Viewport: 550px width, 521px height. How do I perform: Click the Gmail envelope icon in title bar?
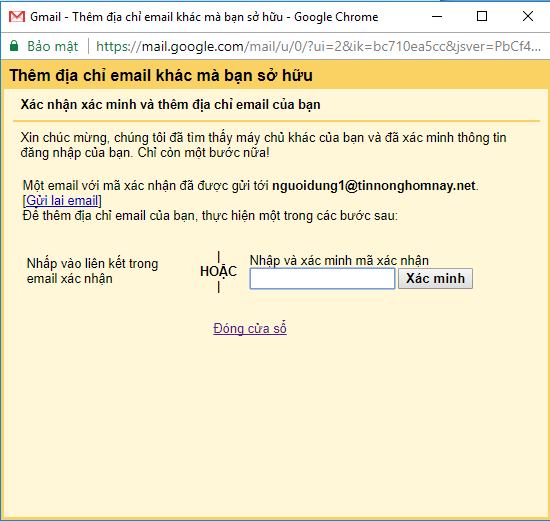coord(17,16)
